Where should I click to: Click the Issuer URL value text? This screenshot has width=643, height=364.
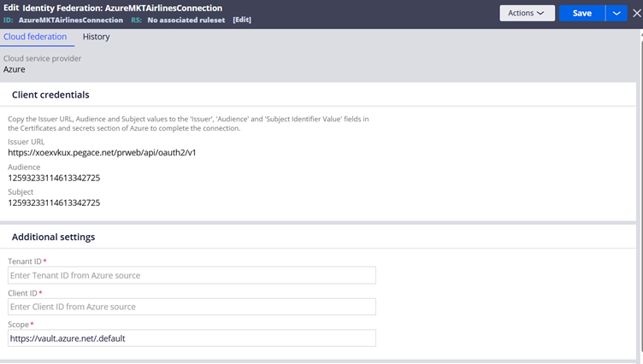[103, 152]
